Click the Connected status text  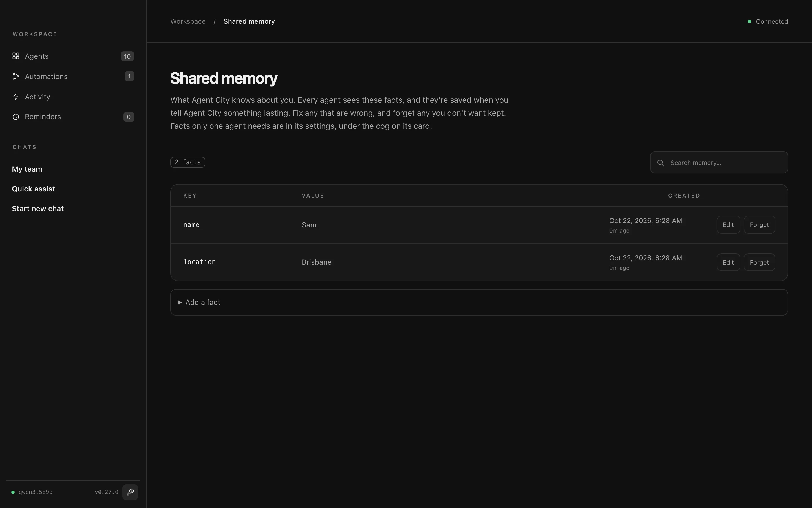772,21
